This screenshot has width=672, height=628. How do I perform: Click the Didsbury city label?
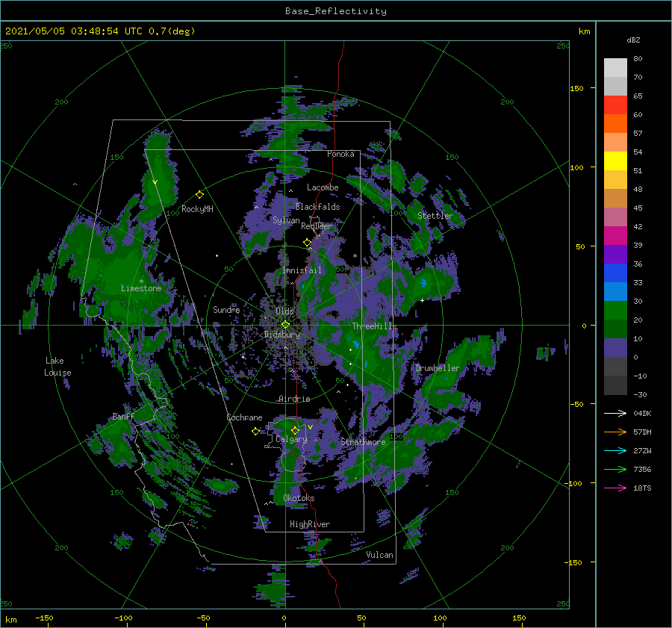pyautogui.click(x=282, y=335)
